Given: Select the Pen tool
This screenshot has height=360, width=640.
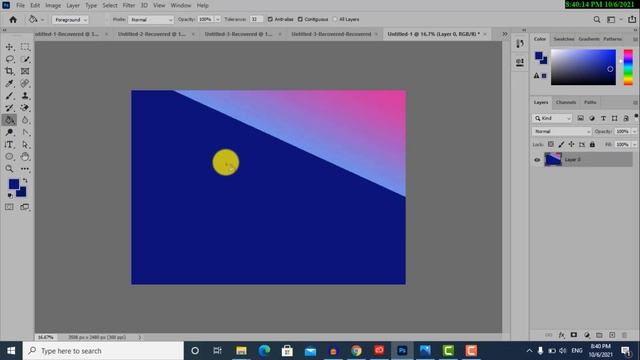Looking at the screenshot, I should tap(25, 132).
